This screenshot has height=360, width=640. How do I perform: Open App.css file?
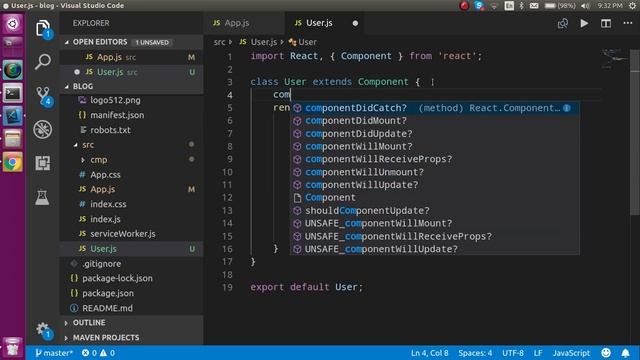point(131,175)
